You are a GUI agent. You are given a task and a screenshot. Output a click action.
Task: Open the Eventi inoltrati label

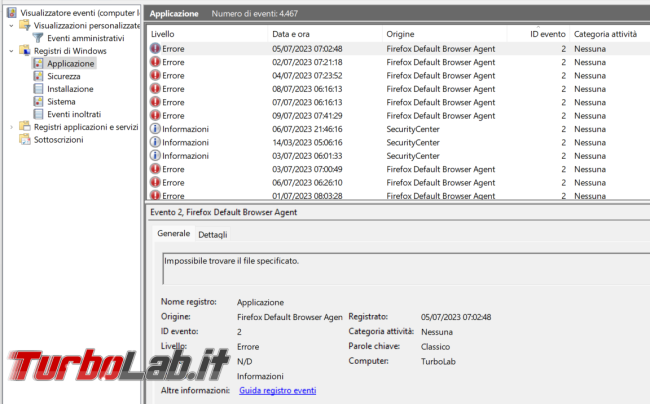pos(74,114)
